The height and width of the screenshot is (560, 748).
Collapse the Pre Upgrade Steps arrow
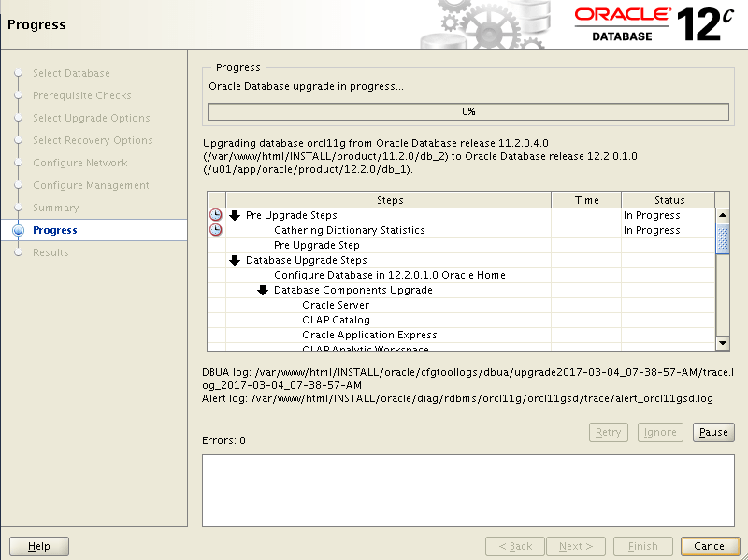(235, 215)
